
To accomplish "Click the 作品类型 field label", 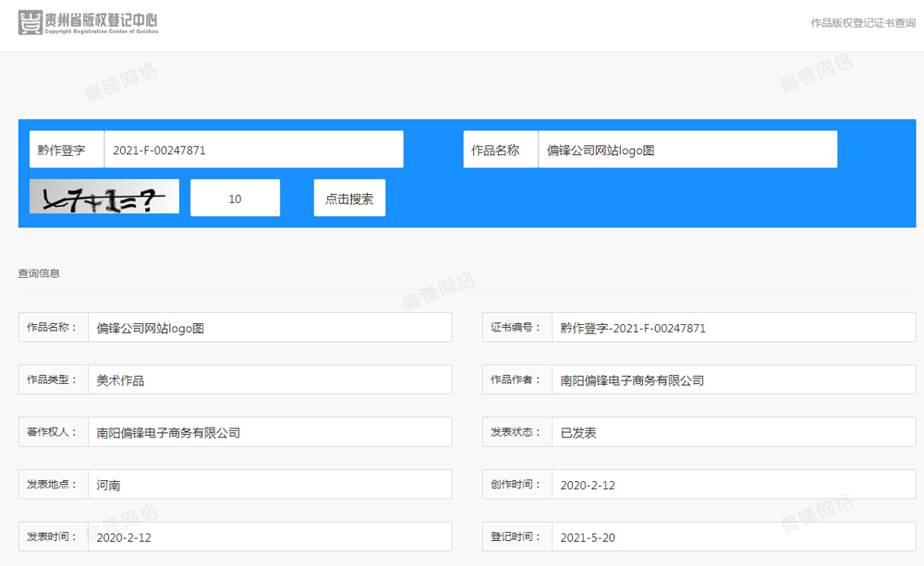I will pyautogui.click(x=53, y=379).
